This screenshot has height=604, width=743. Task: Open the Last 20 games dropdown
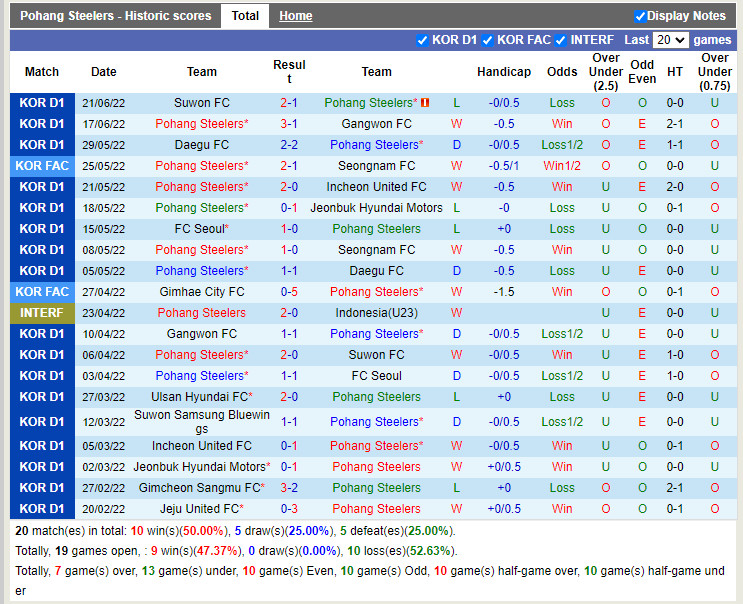(x=670, y=40)
